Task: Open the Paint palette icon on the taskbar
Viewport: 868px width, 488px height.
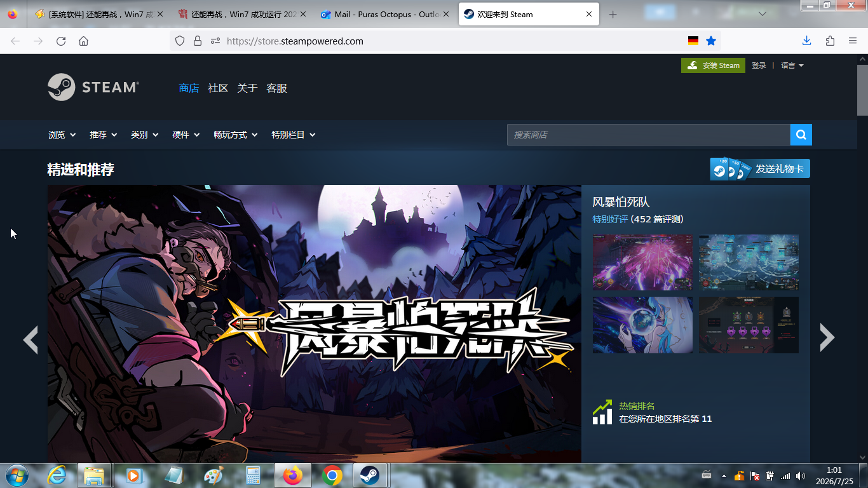Action: (x=214, y=475)
